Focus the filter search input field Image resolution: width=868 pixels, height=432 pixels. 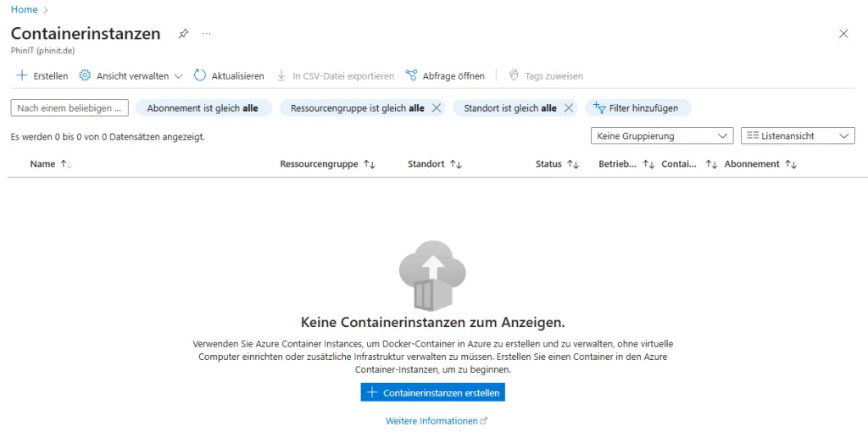point(70,108)
